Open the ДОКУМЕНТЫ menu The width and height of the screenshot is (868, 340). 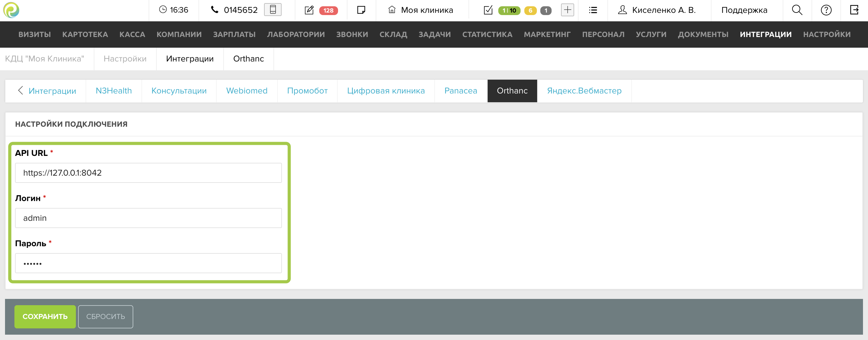tap(703, 35)
